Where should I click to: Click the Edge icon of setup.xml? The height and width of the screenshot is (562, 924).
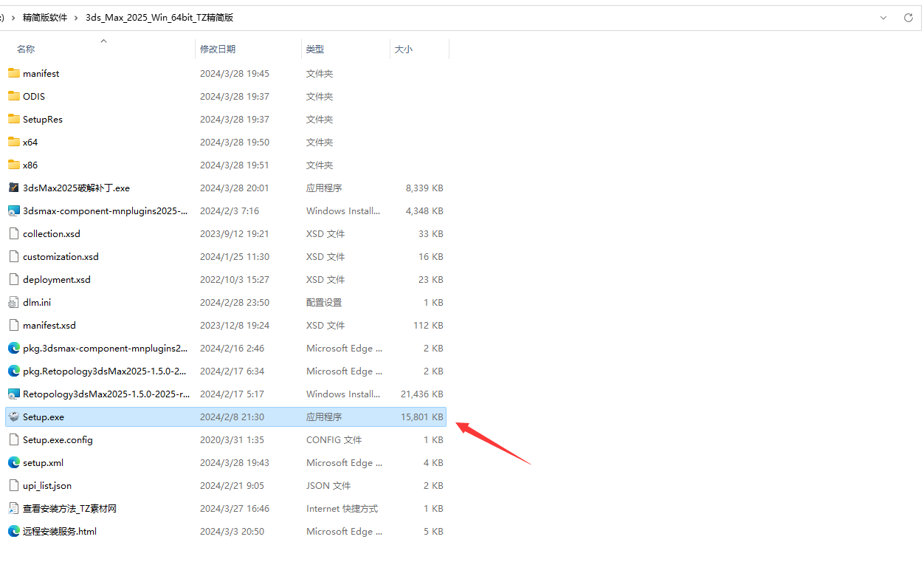[13, 462]
